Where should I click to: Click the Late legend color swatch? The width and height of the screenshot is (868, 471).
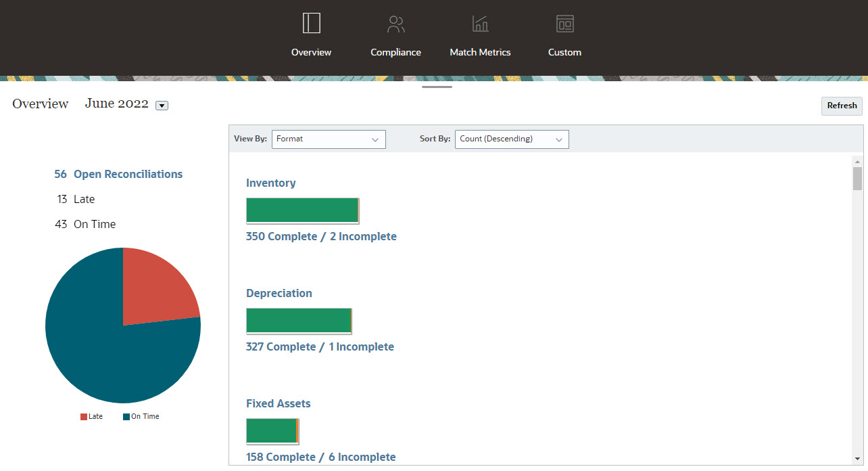click(x=85, y=416)
